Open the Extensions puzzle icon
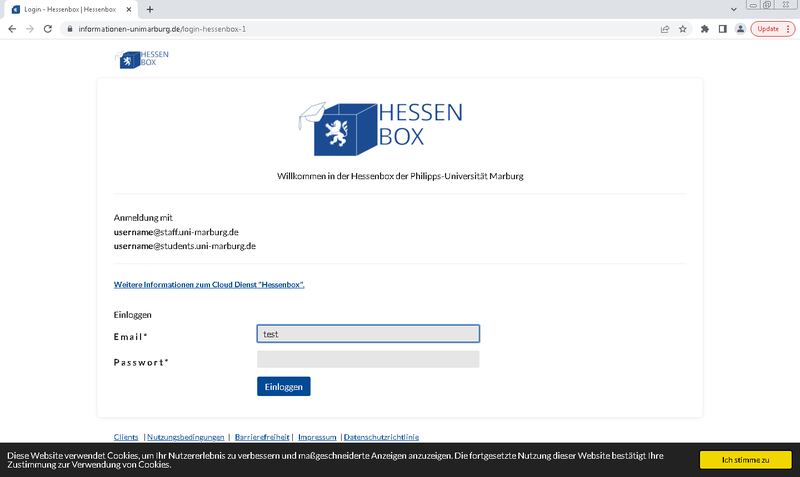The image size is (800, 477). click(x=705, y=29)
